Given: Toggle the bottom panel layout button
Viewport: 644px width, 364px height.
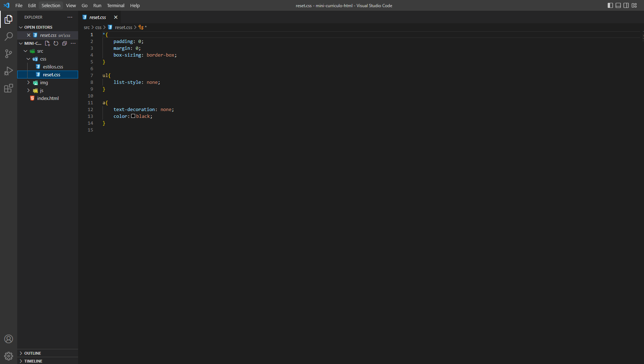Looking at the screenshot, I should 618,5.
